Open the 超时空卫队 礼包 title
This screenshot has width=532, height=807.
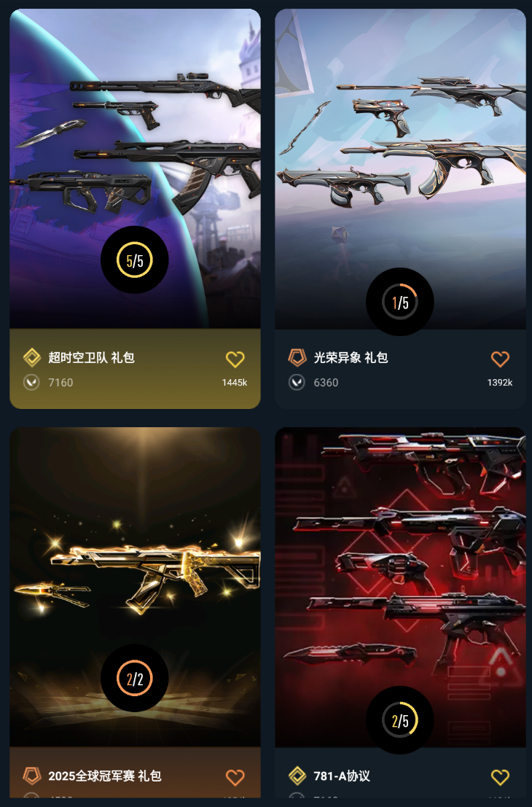(92, 357)
